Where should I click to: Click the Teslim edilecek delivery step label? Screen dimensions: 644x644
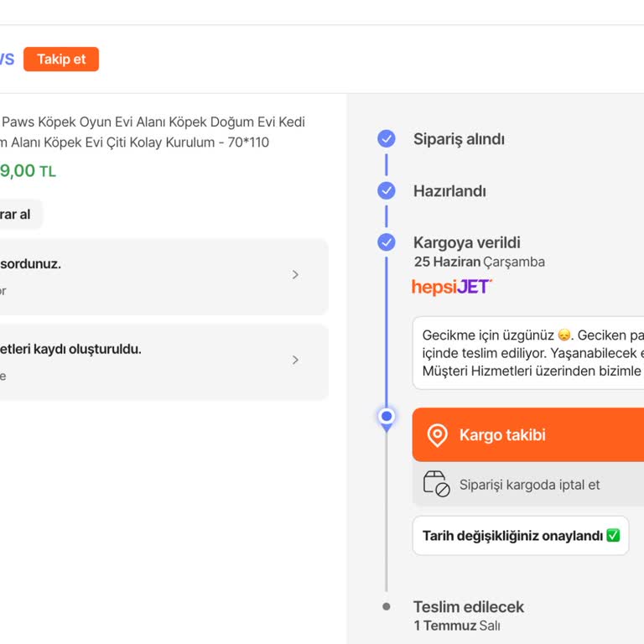(x=468, y=606)
